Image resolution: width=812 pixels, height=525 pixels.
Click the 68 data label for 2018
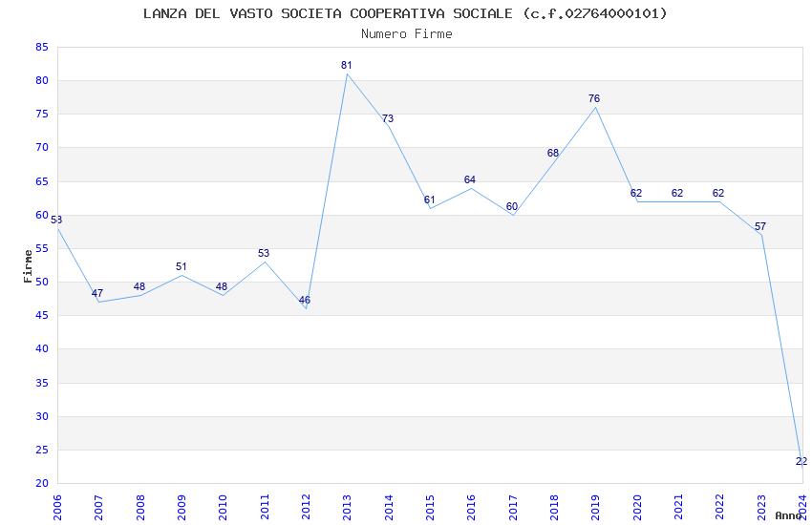click(552, 153)
